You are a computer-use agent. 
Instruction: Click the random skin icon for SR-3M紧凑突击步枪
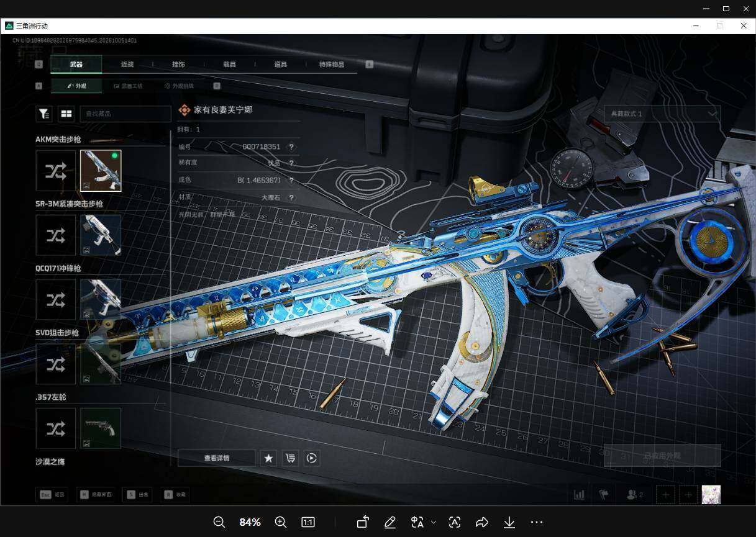click(x=56, y=235)
